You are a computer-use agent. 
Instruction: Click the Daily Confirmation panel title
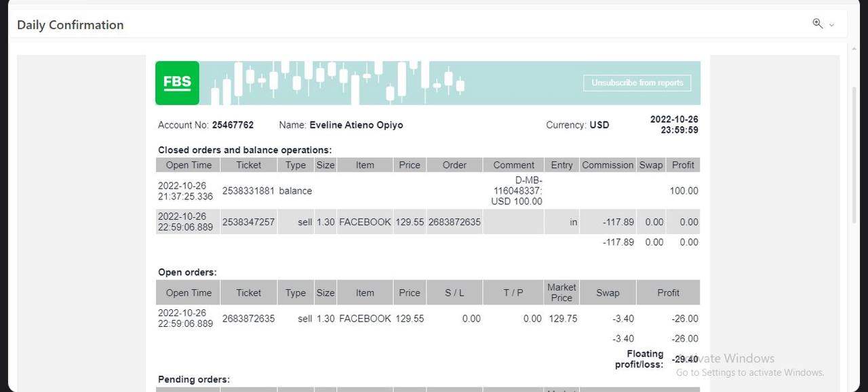click(71, 25)
